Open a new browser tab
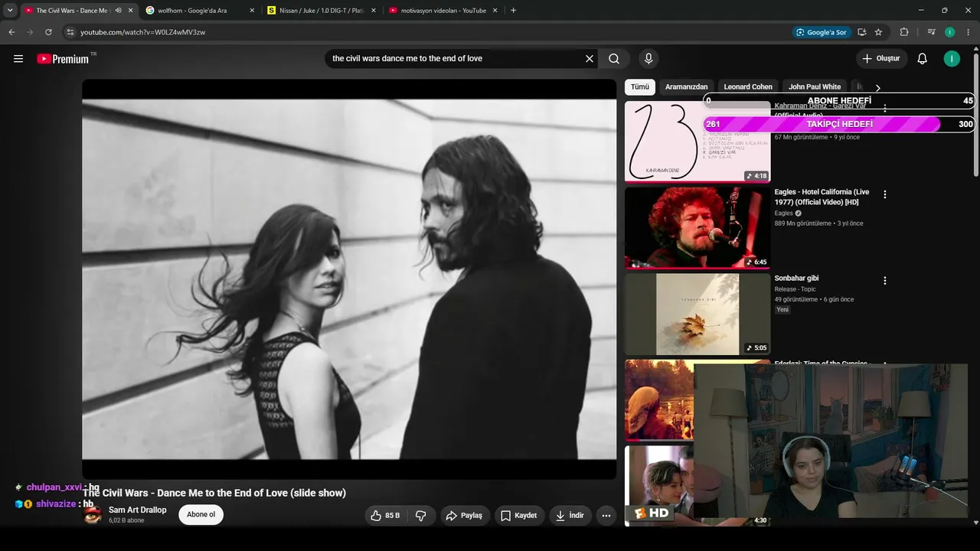The image size is (980, 551). pos(513,11)
